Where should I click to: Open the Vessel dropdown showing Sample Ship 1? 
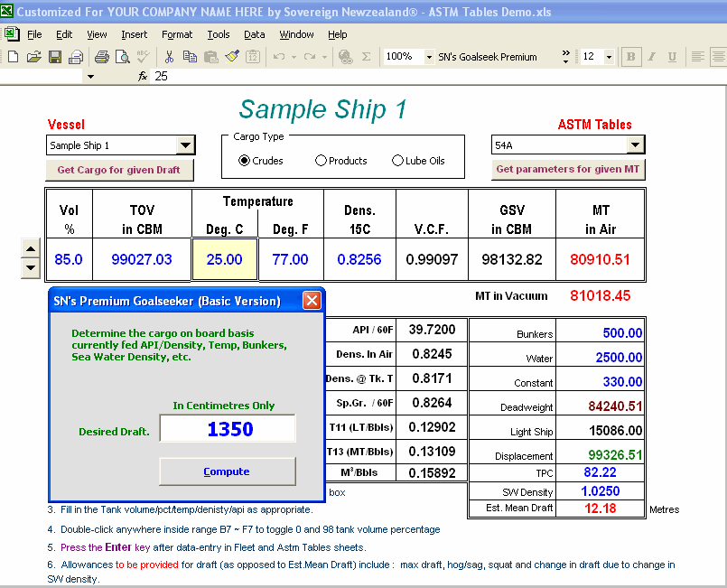(185, 145)
